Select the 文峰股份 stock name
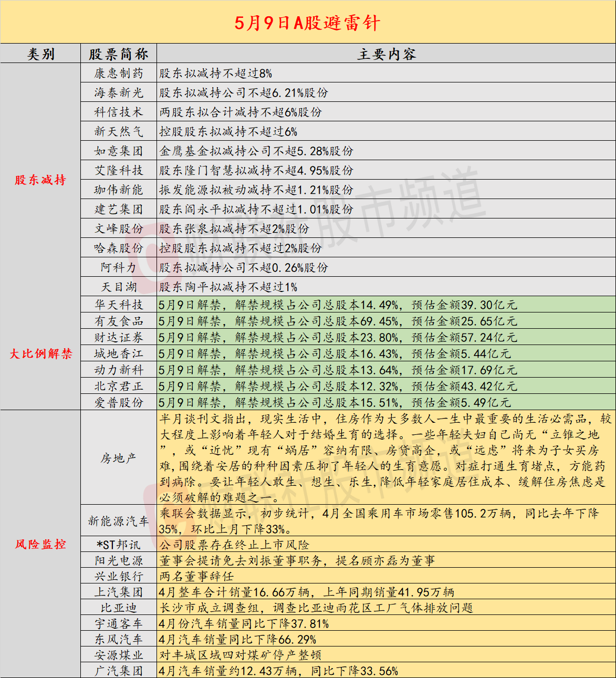The height and width of the screenshot is (678, 616). pos(119,228)
